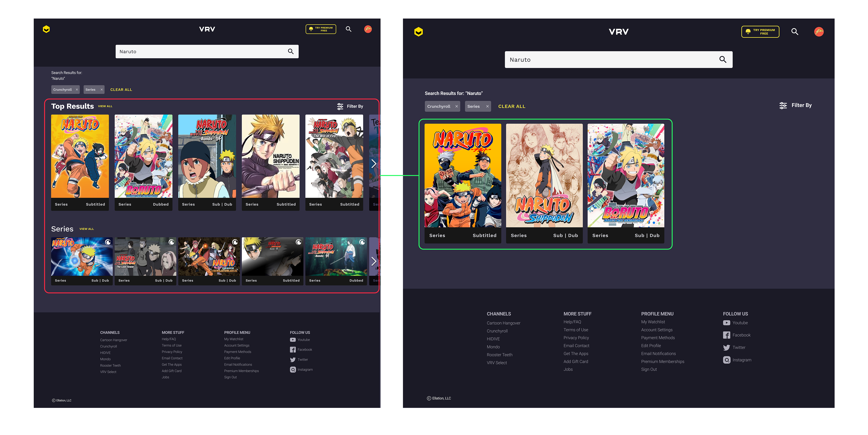Click Account Settings in right footer

pos(657,330)
